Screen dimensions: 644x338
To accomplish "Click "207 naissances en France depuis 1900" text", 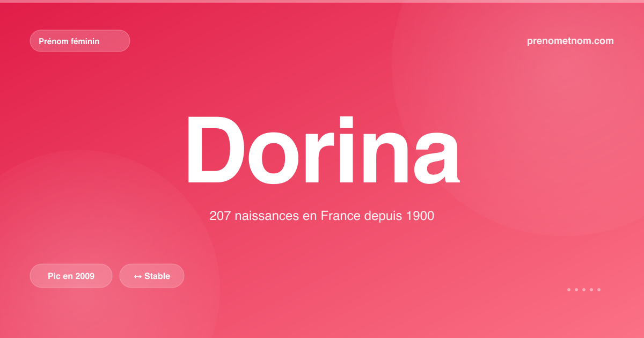I will click(x=322, y=216).
